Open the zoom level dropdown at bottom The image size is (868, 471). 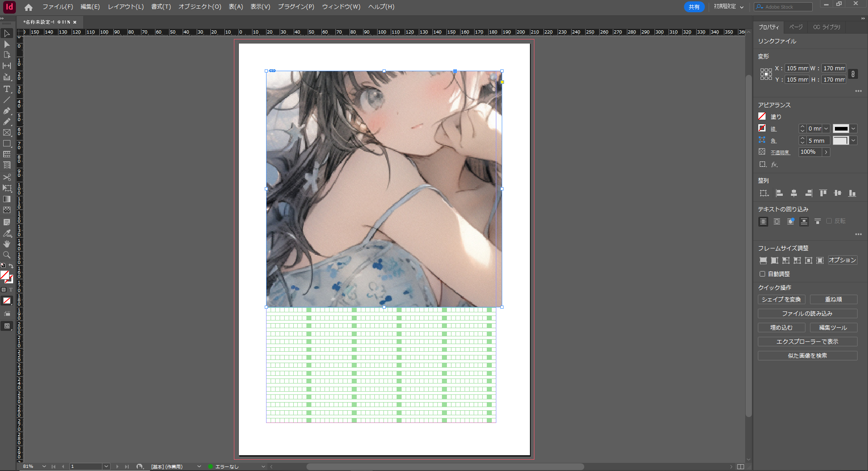(44, 466)
